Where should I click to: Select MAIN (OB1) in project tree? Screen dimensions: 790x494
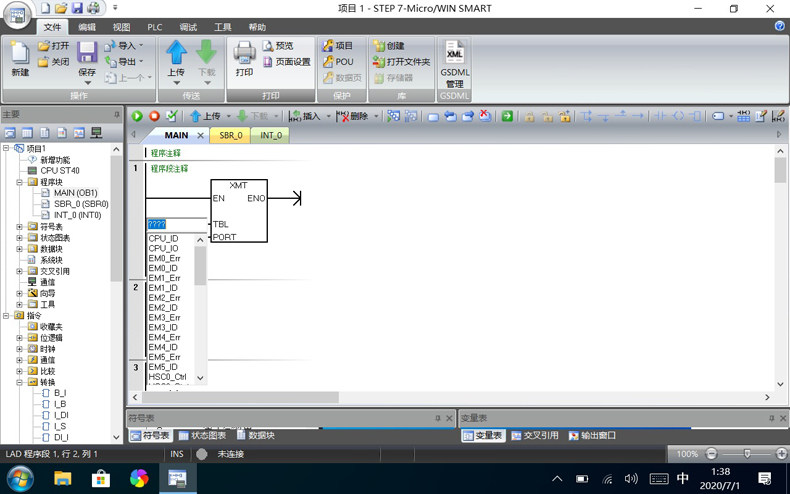[x=76, y=193]
